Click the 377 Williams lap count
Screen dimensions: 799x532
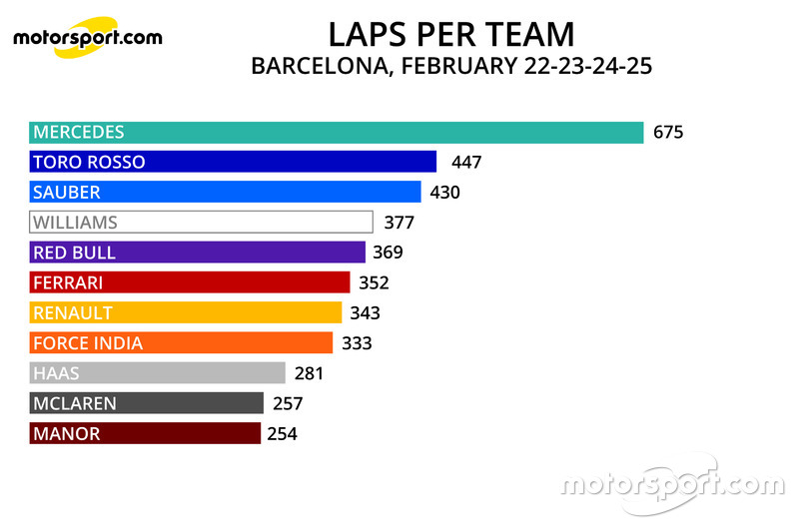(399, 223)
